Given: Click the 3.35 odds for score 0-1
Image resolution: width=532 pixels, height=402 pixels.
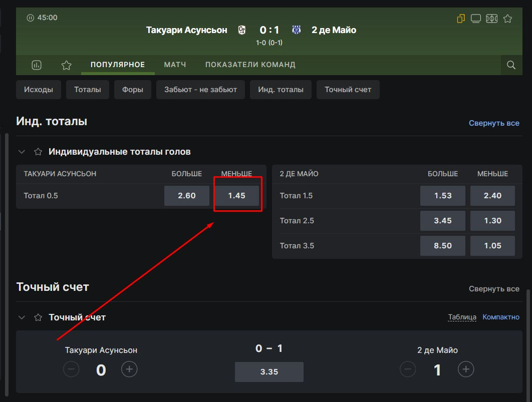Looking at the screenshot, I should pos(269,372).
